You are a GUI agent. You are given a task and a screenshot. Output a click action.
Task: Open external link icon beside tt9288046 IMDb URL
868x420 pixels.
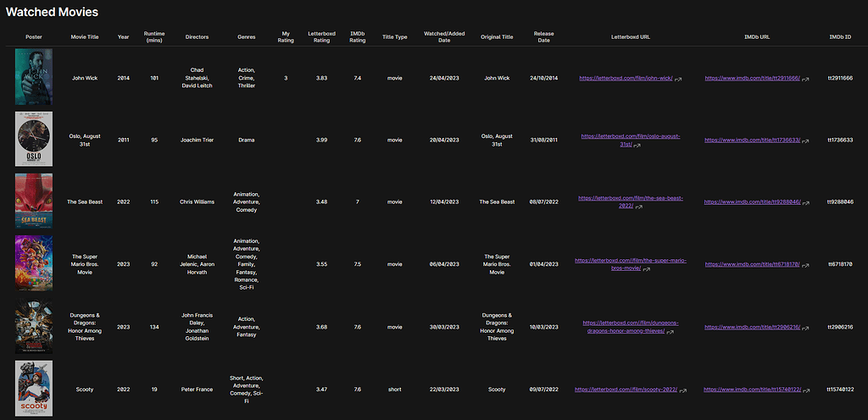pos(805,203)
